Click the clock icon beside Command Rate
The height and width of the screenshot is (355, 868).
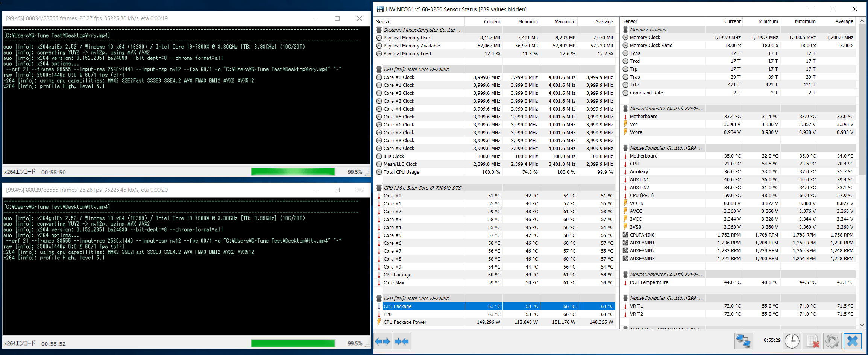(625, 93)
